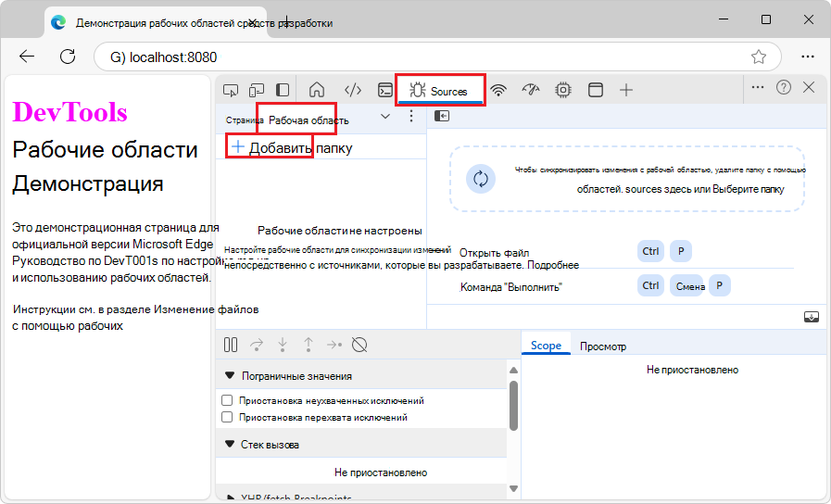
Task: Select the Scope tab
Action: [x=546, y=346]
